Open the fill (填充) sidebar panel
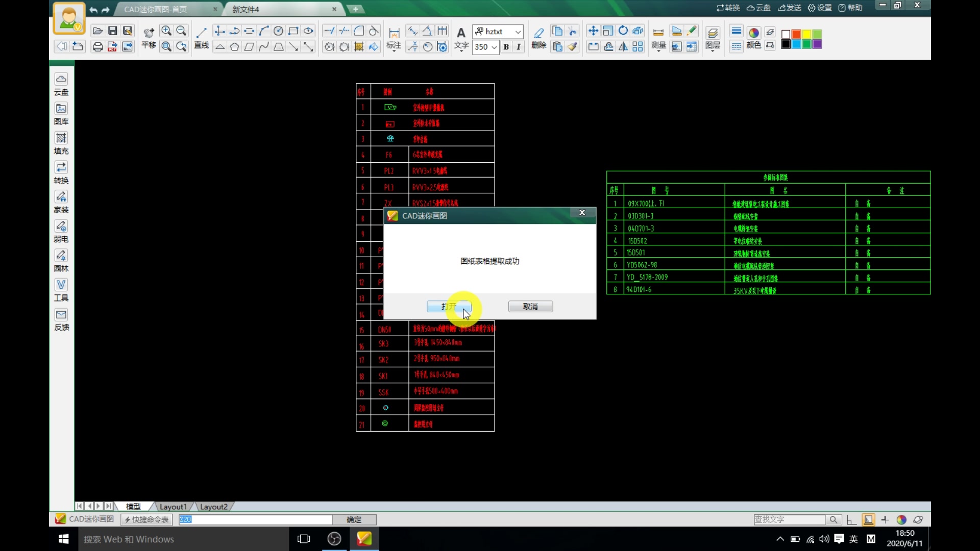Viewport: 980px width, 551px height. (x=61, y=144)
